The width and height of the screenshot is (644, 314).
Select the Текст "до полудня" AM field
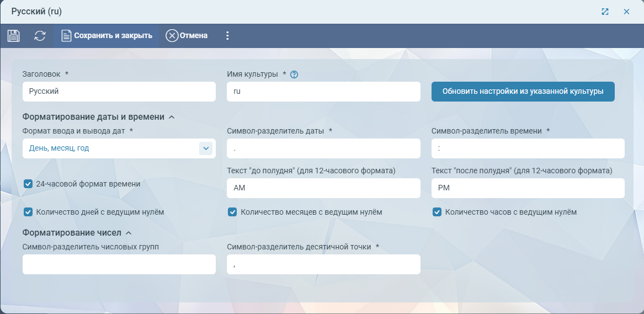point(323,188)
